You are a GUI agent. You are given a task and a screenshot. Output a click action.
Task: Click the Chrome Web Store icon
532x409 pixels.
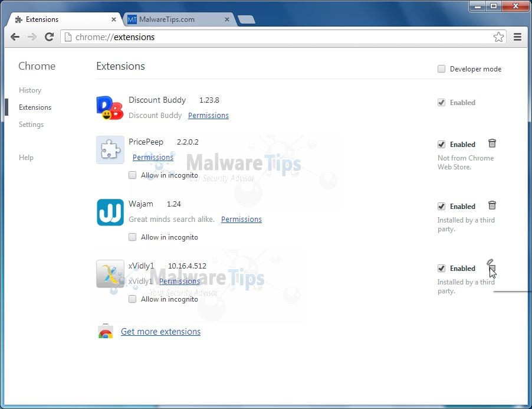click(106, 331)
